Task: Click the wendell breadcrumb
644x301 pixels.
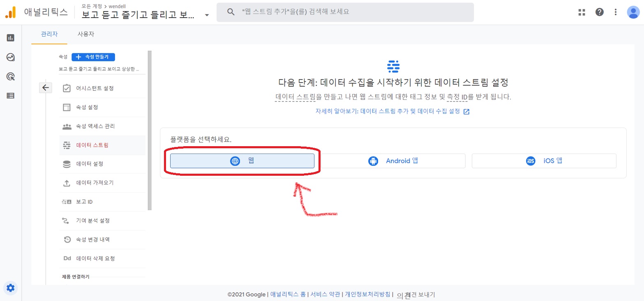Action: coord(117,6)
